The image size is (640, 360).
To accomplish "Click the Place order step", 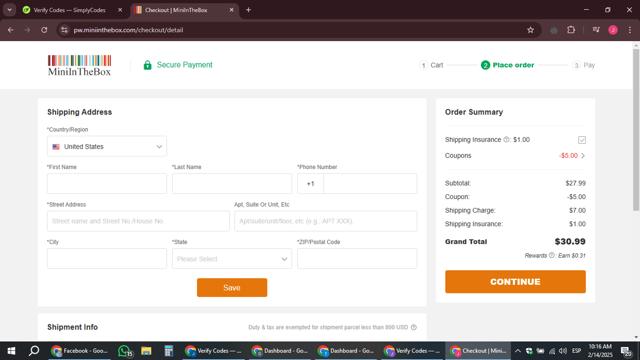I will click(x=507, y=65).
